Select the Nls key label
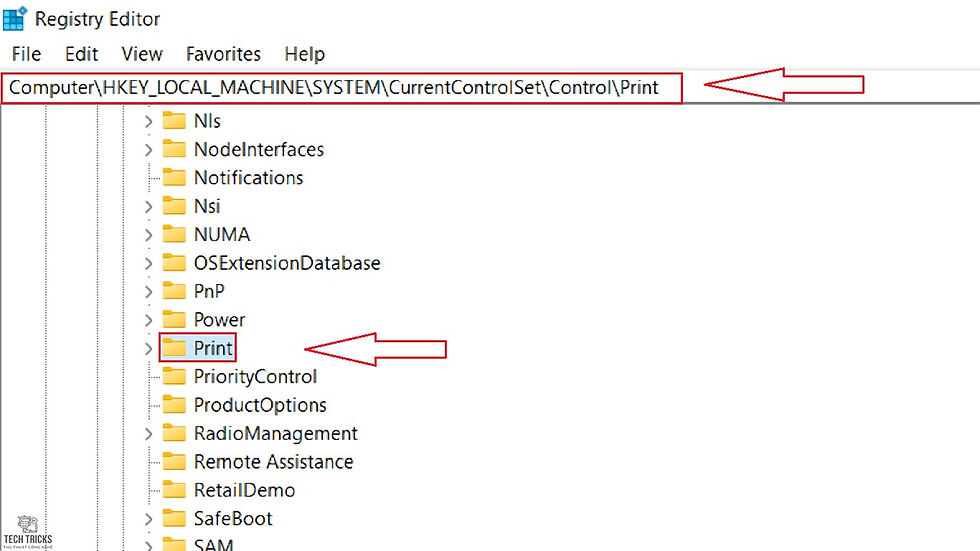Image resolution: width=980 pixels, height=551 pixels. [207, 121]
